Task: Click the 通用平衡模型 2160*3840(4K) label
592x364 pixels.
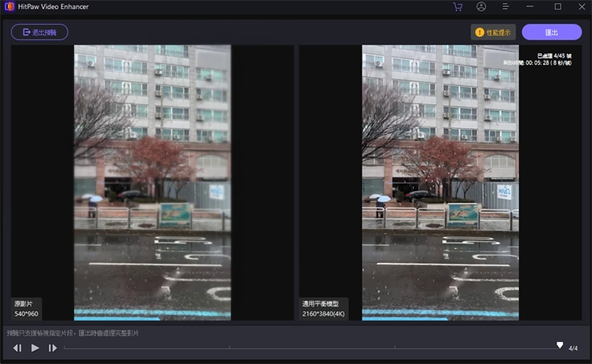Action: (324, 309)
